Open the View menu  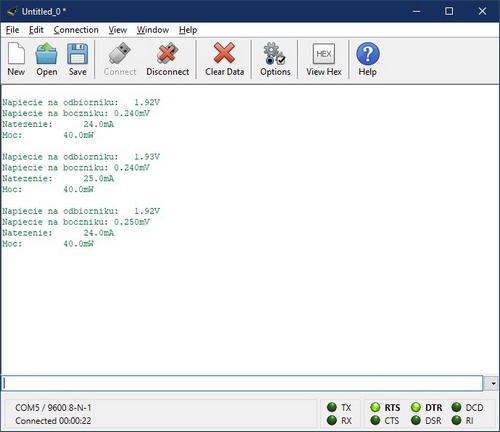[x=117, y=30]
